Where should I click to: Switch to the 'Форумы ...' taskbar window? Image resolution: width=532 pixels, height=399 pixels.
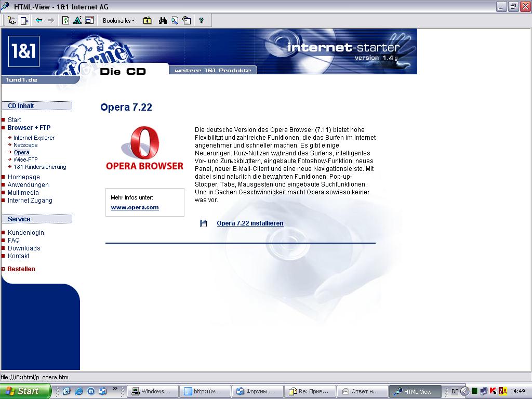coord(258,392)
